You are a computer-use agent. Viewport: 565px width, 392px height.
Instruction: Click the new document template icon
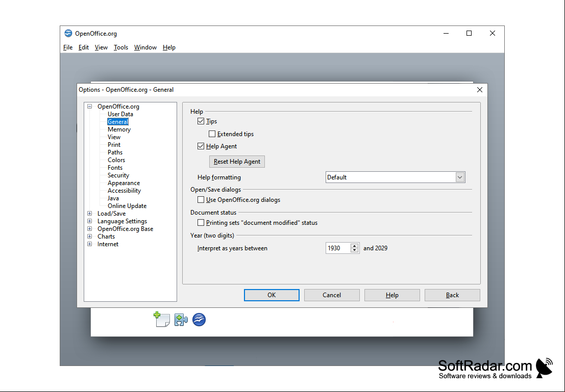point(162,319)
